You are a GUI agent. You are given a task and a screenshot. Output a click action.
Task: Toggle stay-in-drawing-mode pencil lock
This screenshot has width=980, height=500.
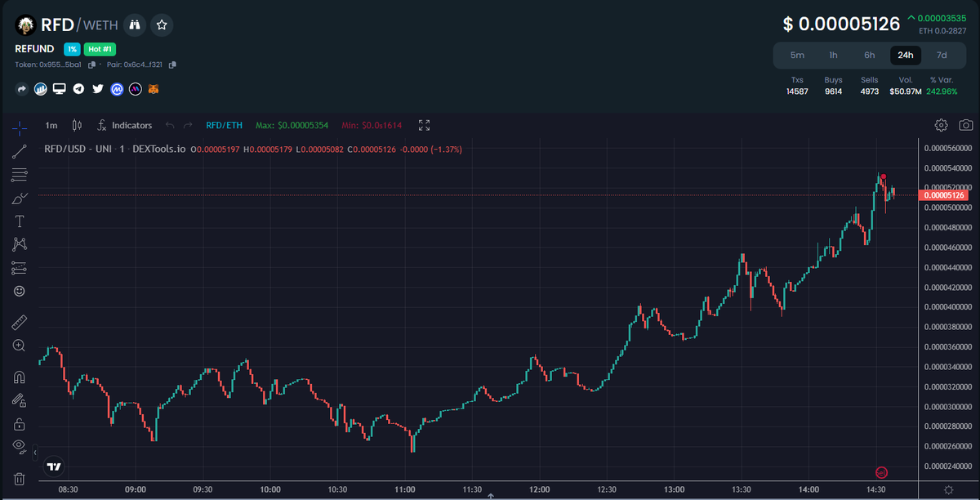(x=20, y=400)
